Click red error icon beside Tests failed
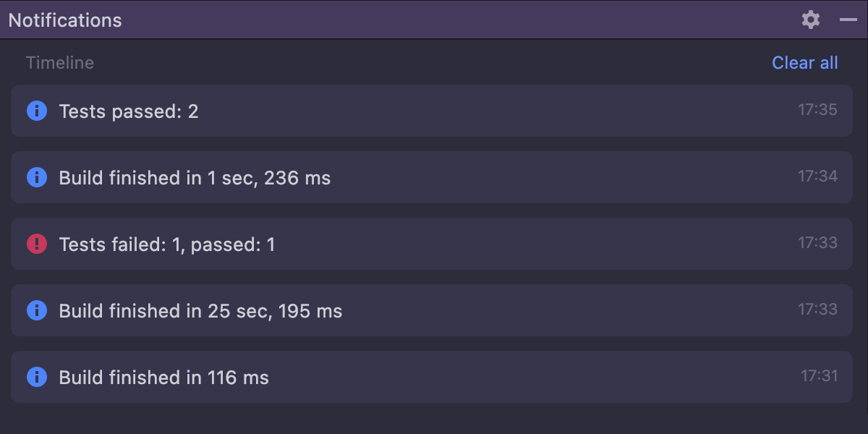Viewport: 868px width, 434px height. (37, 244)
